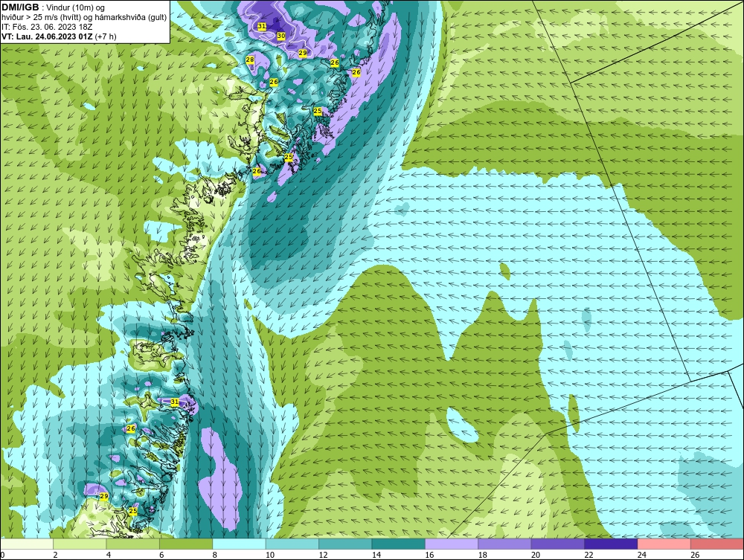Click the "31" gust label beside the "30" label
Screen dimensions: 744x560
click(261, 27)
